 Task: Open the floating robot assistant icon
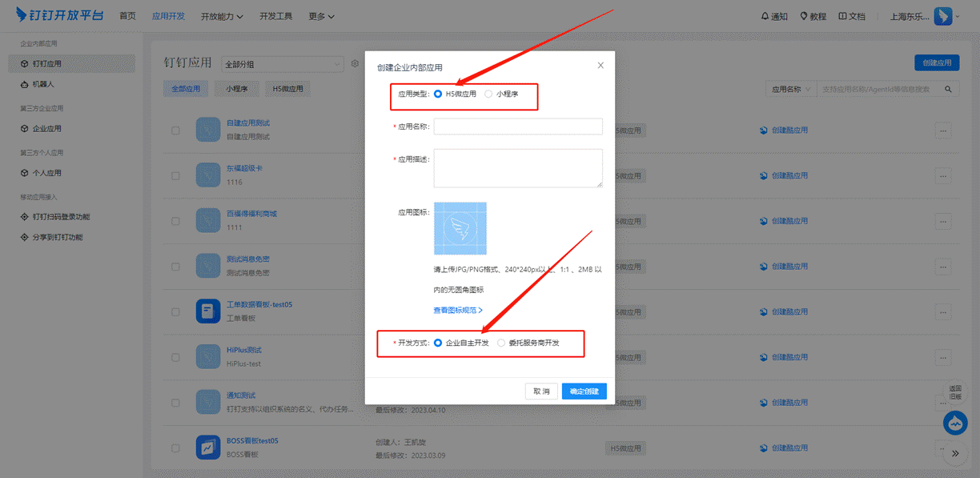pyautogui.click(x=955, y=423)
